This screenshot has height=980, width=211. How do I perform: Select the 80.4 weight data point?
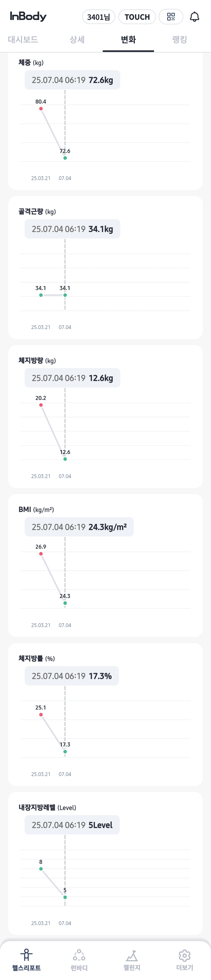(x=41, y=109)
